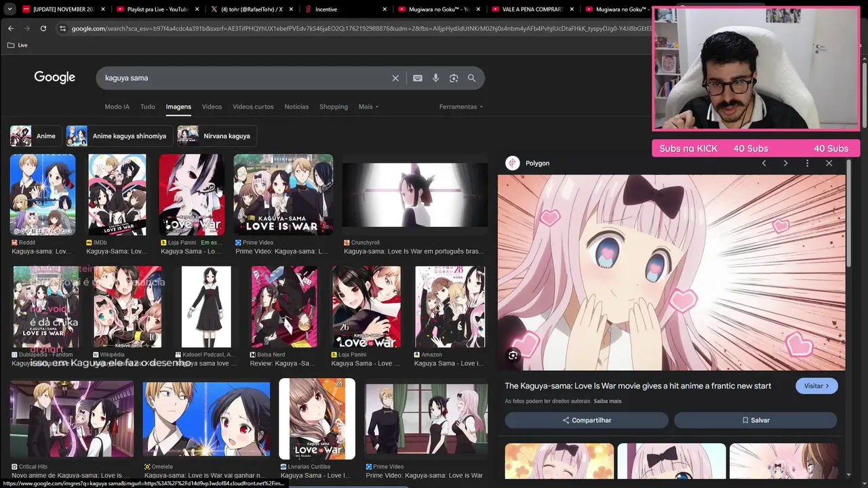Switch to Vídeos tab
The height and width of the screenshot is (488, 868).
(x=212, y=106)
